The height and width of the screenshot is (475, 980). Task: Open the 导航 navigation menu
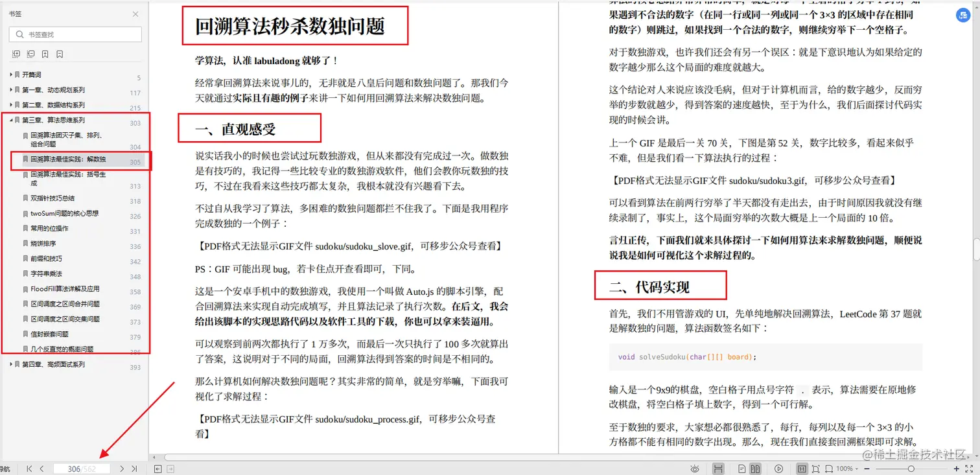[x=6, y=468]
